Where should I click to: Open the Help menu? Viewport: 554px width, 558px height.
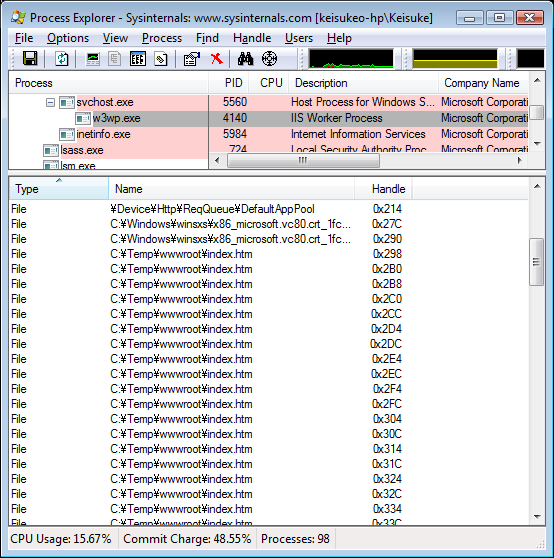pos(339,38)
